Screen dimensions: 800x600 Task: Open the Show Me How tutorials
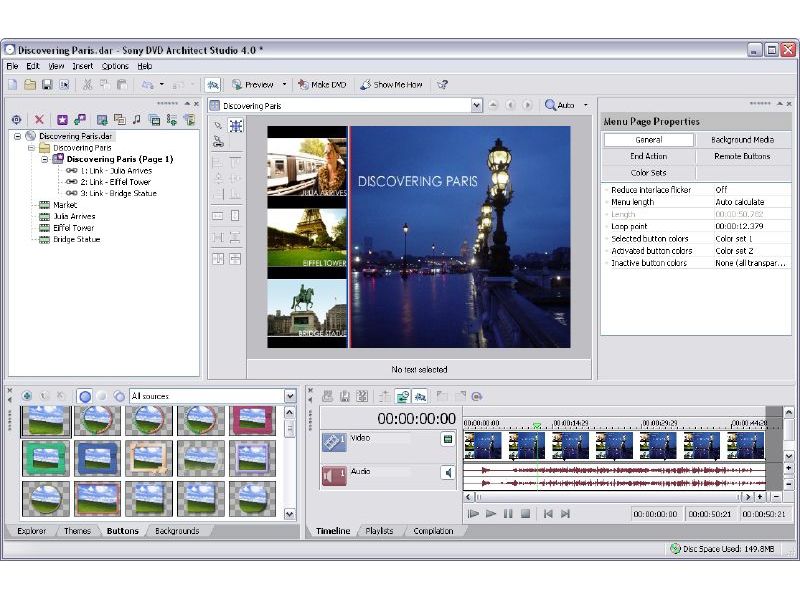(x=392, y=85)
